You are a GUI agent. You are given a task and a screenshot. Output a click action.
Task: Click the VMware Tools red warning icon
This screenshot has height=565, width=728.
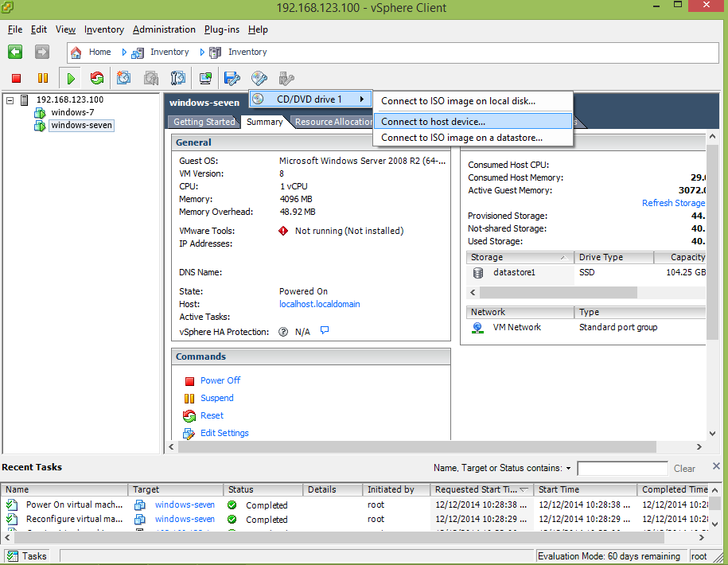coord(283,231)
